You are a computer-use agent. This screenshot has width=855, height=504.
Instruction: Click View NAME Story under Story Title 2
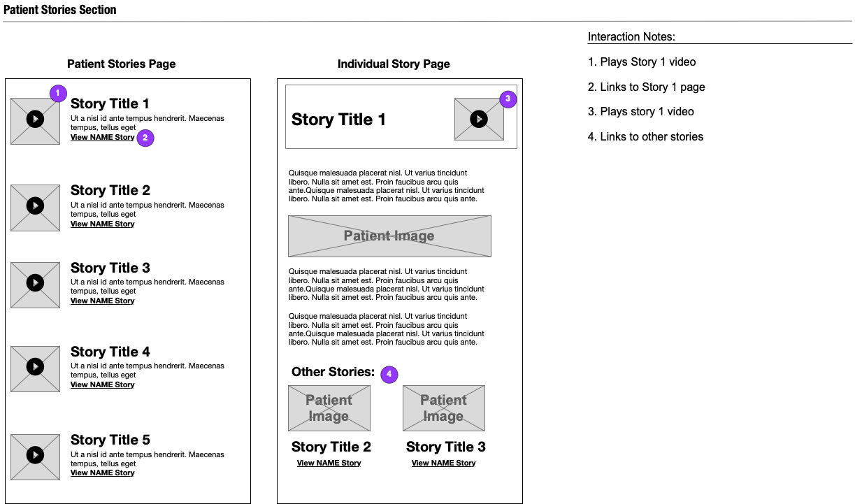tap(102, 224)
